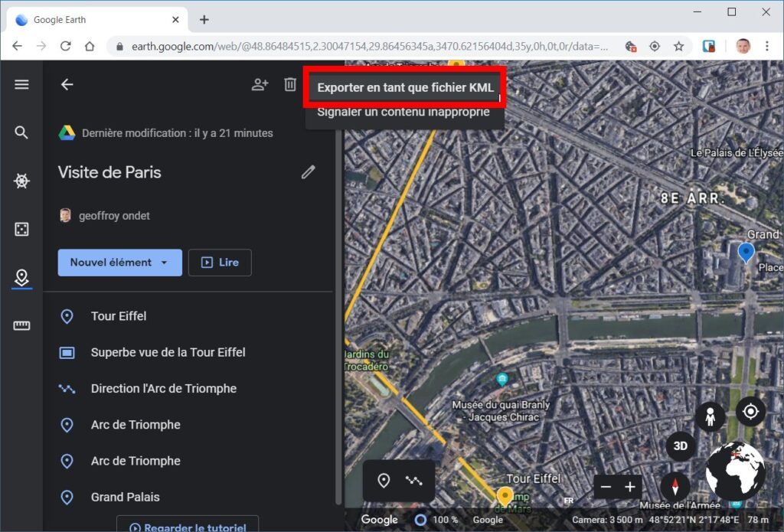
Task: Go to the browser home page
Action: (90, 47)
